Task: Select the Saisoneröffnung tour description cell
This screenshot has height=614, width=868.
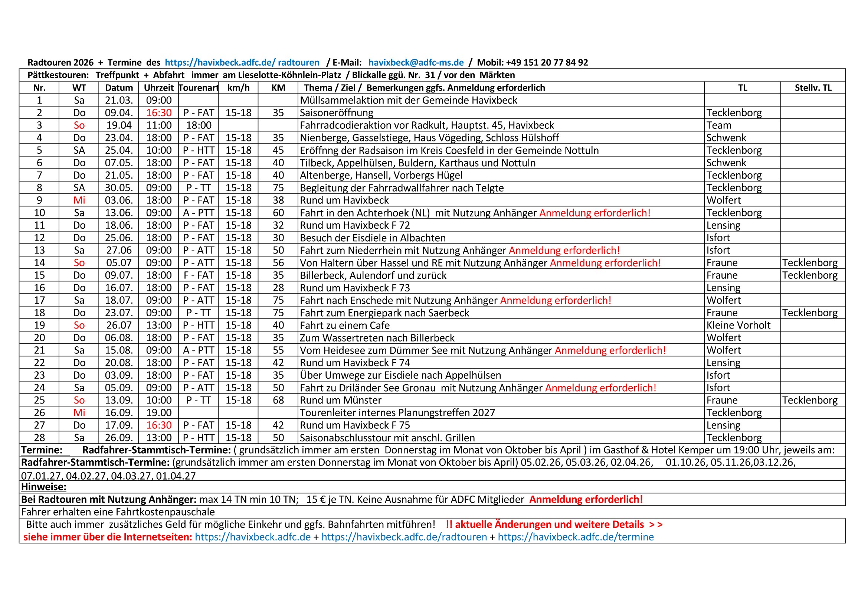Action: (501, 113)
